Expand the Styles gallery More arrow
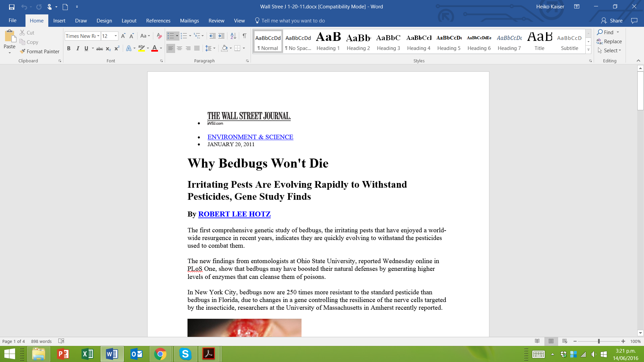Screen dimensions: 644x362 coord(588,50)
